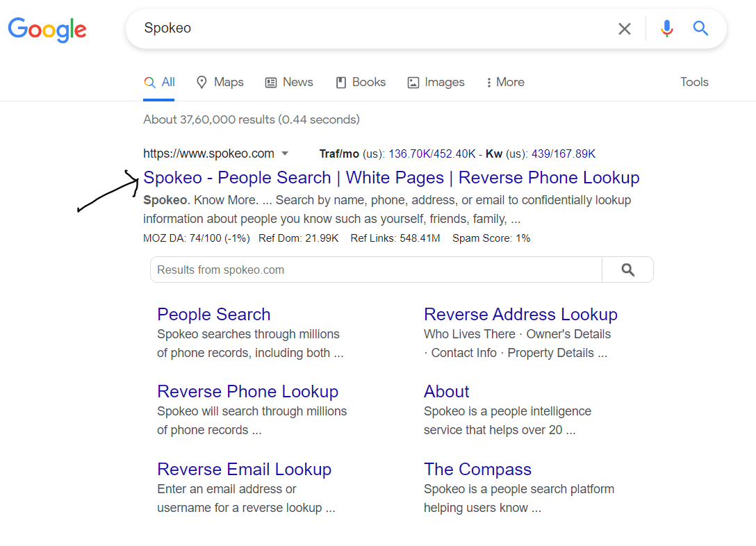Focus the Google search input field
The image size is (756, 546).
coord(375,28)
